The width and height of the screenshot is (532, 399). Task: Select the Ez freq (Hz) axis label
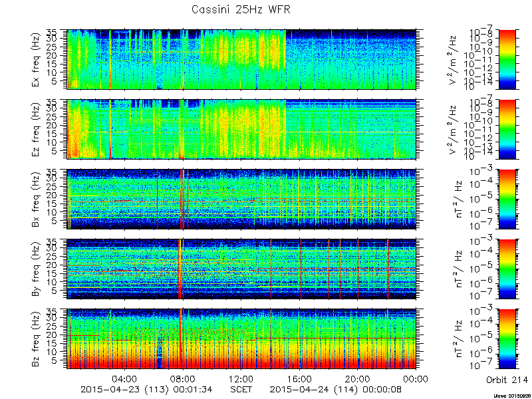click(x=37, y=129)
